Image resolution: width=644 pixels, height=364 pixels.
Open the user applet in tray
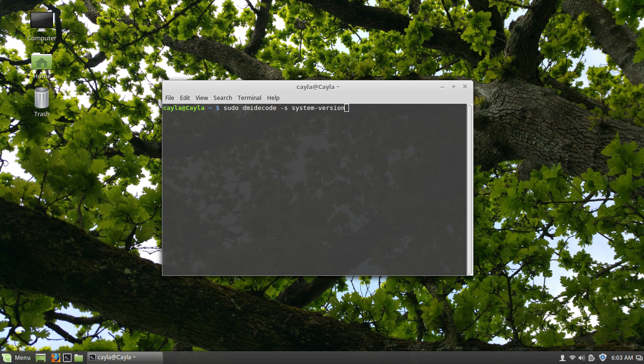(x=563, y=358)
